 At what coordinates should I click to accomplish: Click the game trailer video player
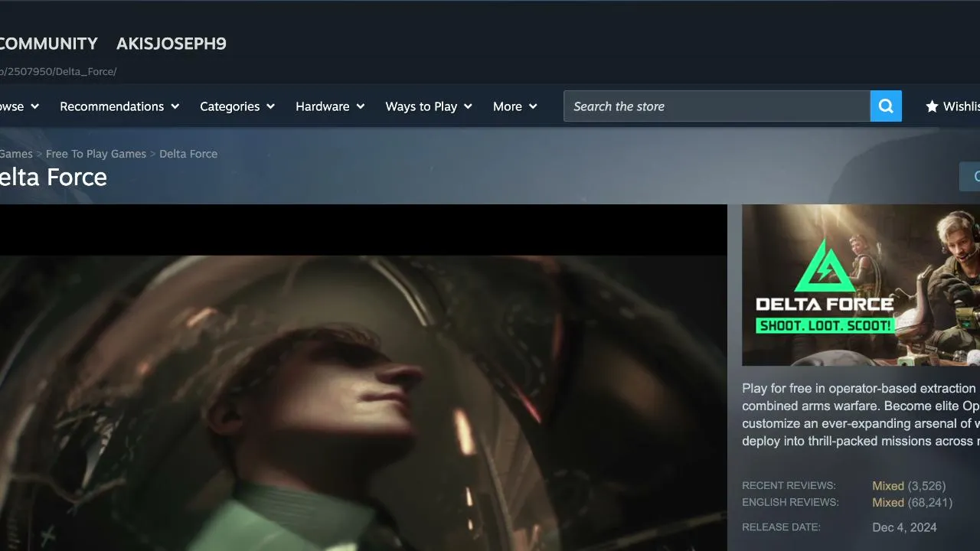(x=364, y=377)
